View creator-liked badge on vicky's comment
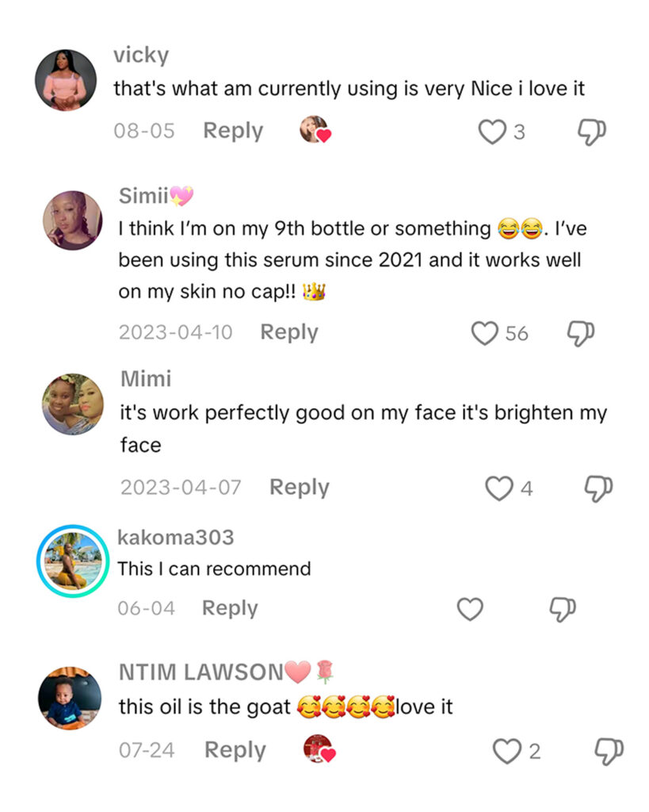This screenshot has height=812, width=649. click(315, 130)
